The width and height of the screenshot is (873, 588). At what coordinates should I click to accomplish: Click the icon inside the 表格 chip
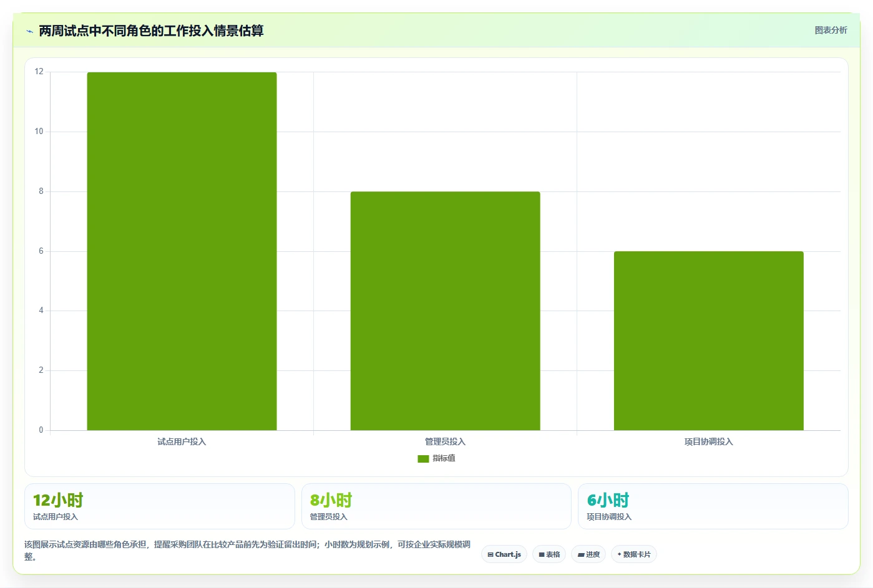tap(542, 554)
